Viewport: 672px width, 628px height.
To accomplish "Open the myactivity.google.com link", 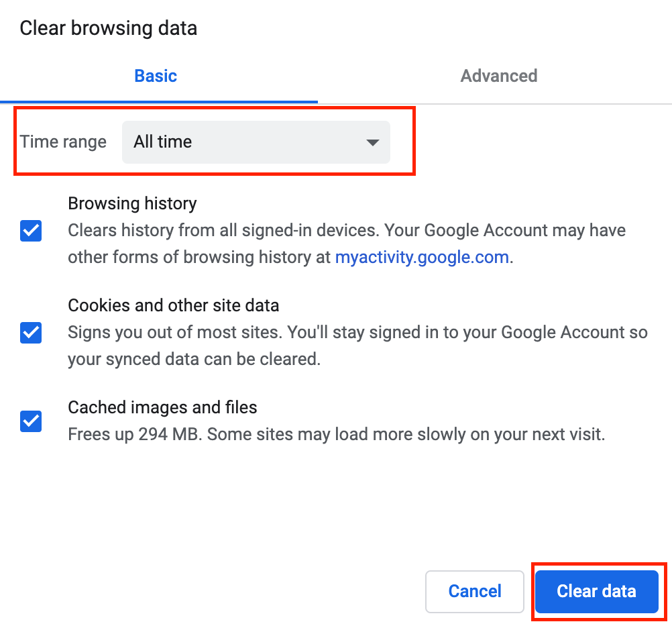I will [x=422, y=257].
